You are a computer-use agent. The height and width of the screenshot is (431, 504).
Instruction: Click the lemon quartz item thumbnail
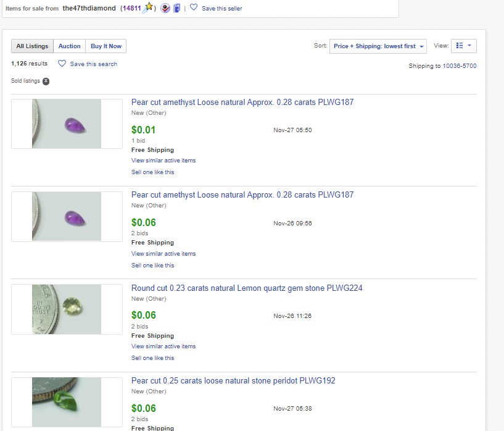tap(67, 309)
